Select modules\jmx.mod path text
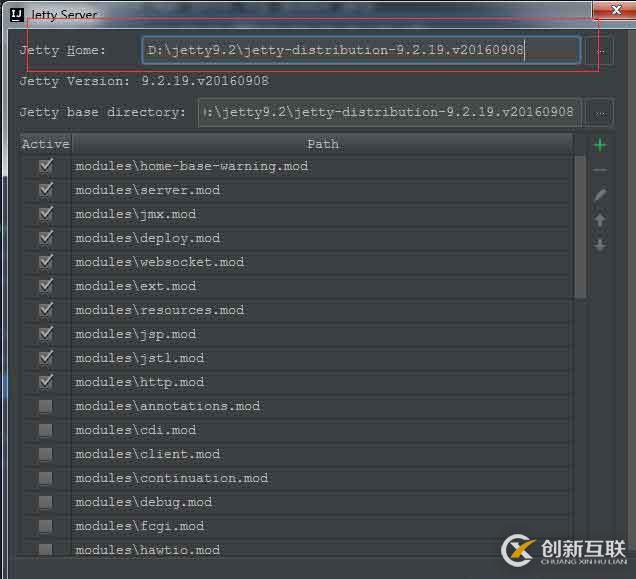This screenshot has height=579, width=636. tap(136, 214)
